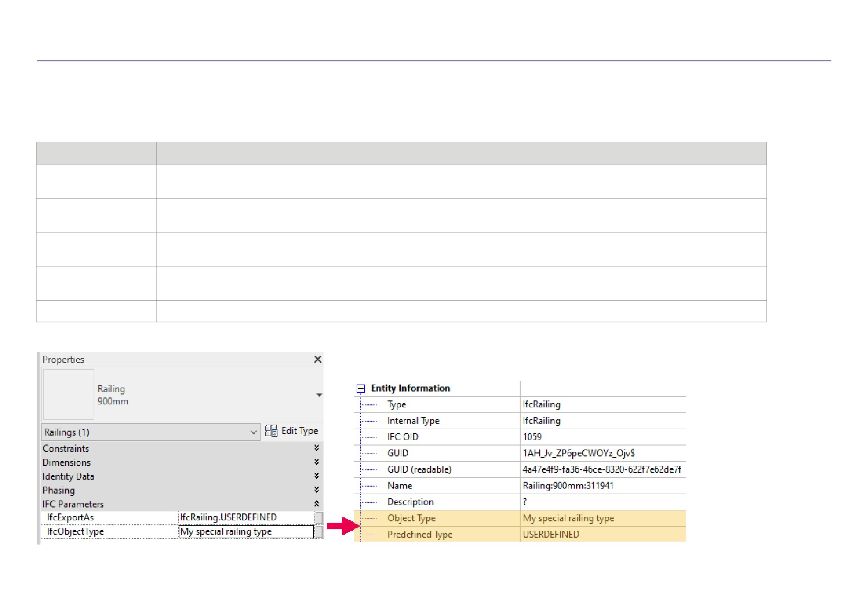Click the IfcExportAs value field
The image size is (868, 614).
[246, 517]
